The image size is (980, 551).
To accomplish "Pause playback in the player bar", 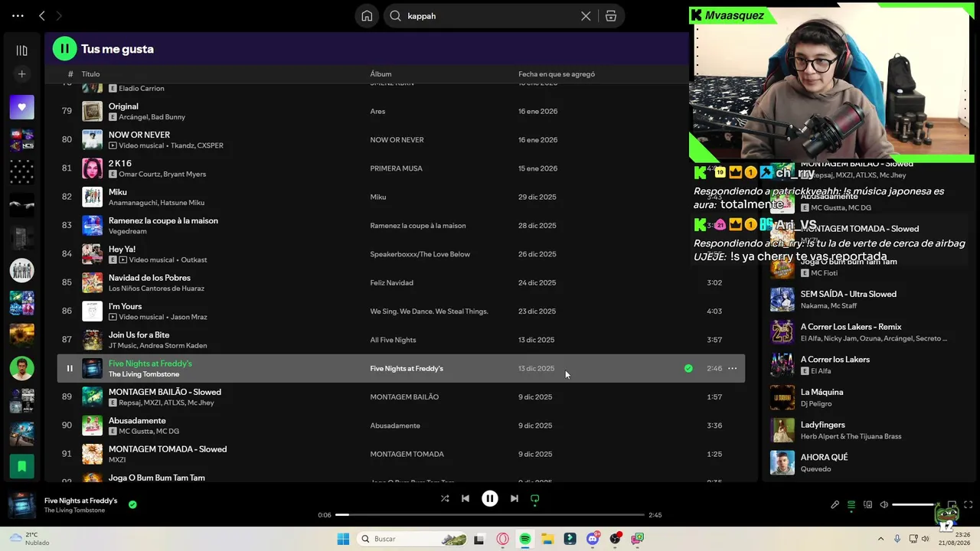I will tap(490, 498).
